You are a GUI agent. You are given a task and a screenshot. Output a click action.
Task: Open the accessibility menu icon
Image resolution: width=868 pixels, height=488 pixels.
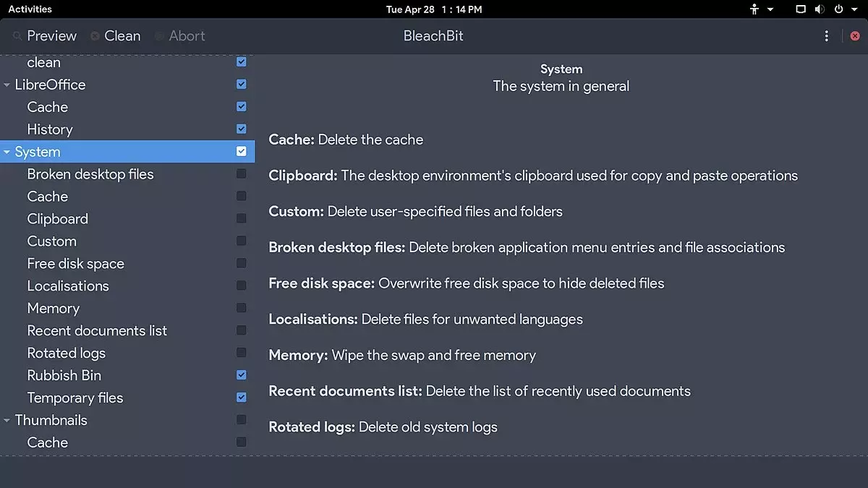754,9
